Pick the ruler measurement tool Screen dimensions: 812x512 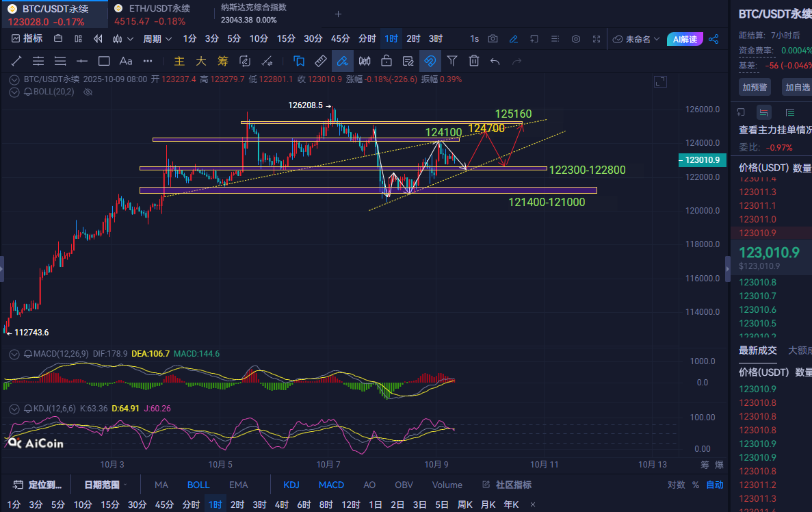321,61
